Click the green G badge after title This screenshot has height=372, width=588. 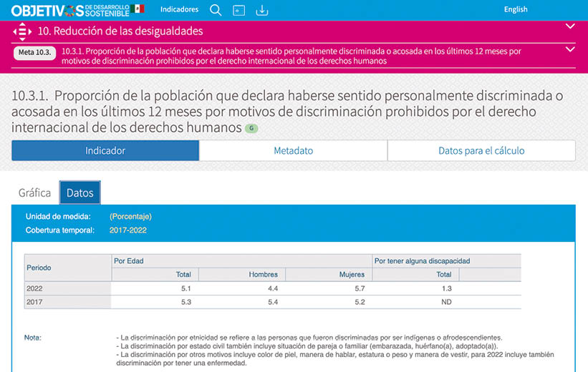251,128
